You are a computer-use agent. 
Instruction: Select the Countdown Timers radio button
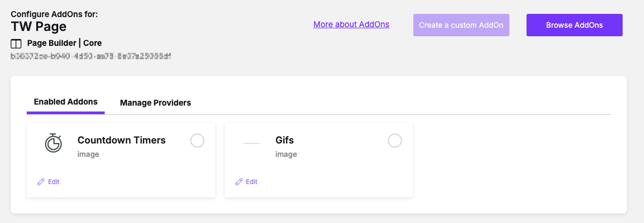pyautogui.click(x=197, y=140)
